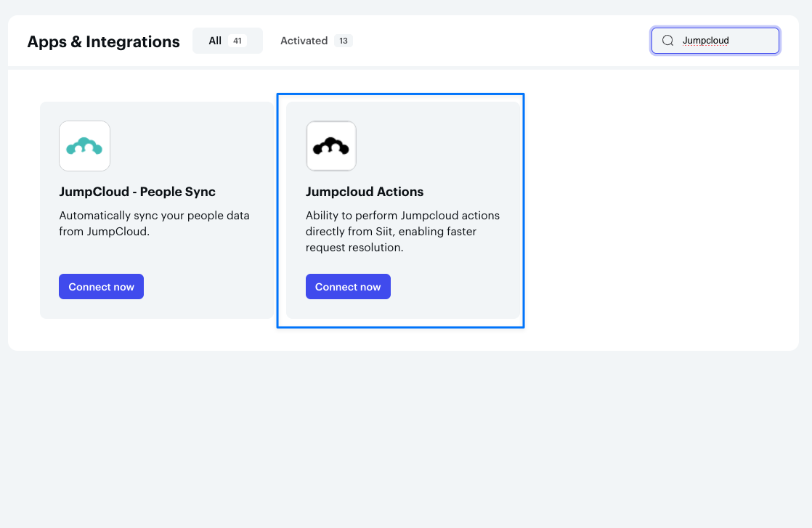Click the Apps & Integrations heading

pos(104,41)
